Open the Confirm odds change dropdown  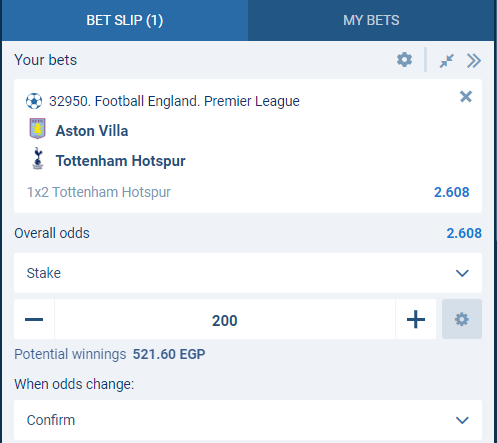pos(248,420)
